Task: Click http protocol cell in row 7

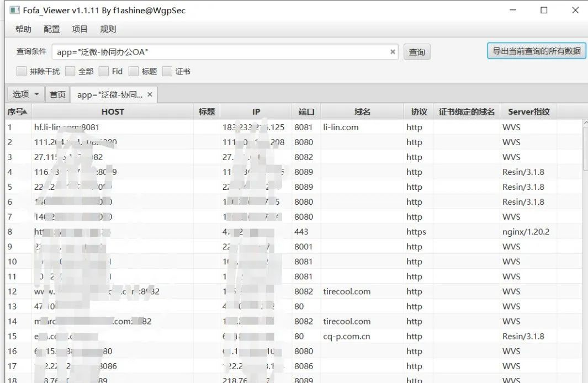Action: point(414,216)
